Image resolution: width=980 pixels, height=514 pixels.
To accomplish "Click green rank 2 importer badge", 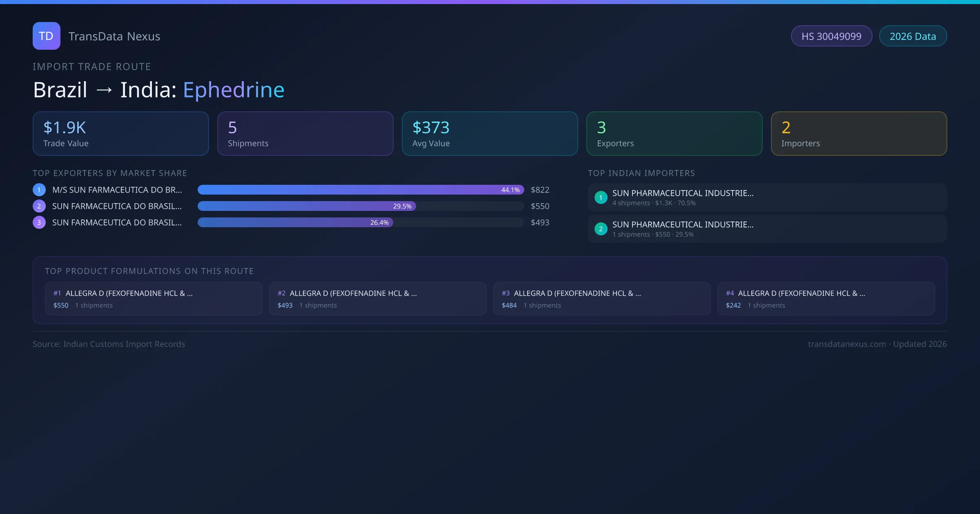I will pyautogui.click(x=601, y=229).
